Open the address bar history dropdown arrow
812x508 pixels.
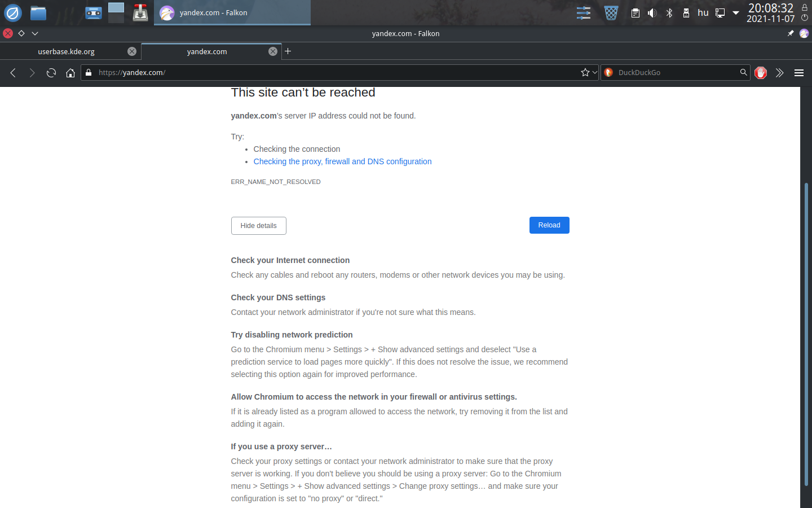(594, 72)
